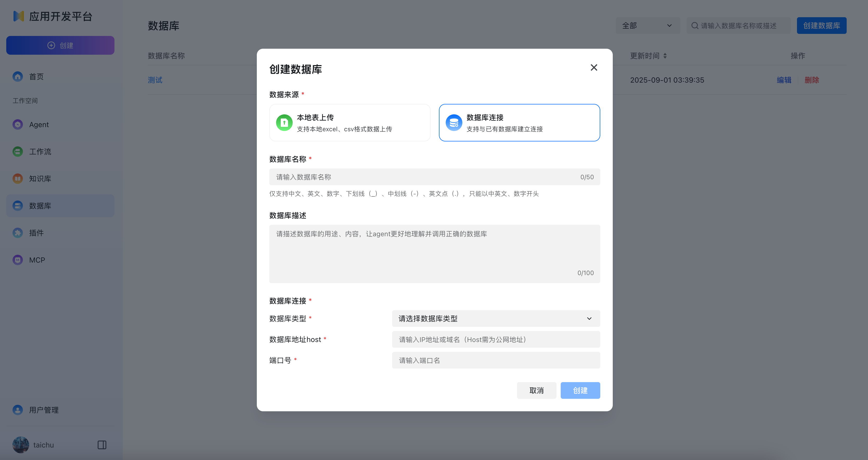Open the MCP section
868x460 pixels.
(36, 260)
